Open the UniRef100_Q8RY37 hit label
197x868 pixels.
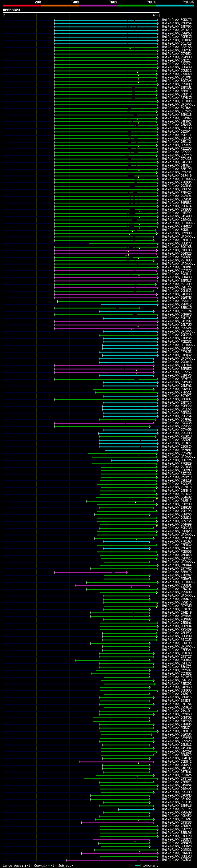[x=176, y=50]
